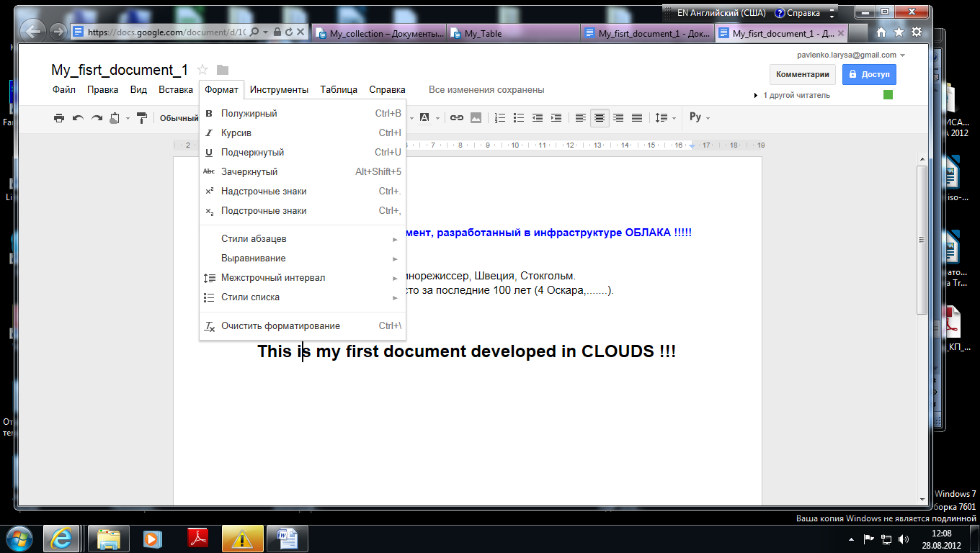Open browser favorites with the star icon
Screen dimensions: 980x553
(899, 32)
